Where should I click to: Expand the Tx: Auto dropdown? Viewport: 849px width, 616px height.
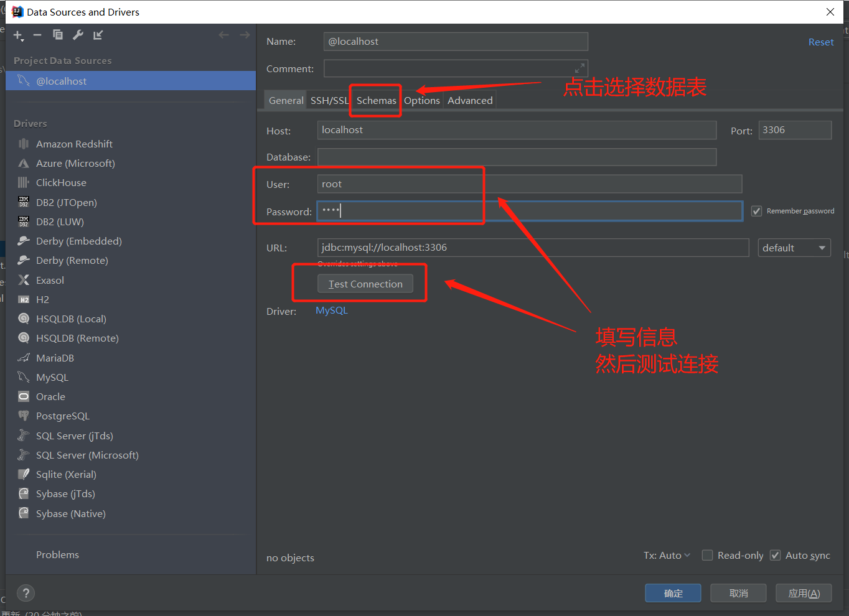(x=667, y=556)
